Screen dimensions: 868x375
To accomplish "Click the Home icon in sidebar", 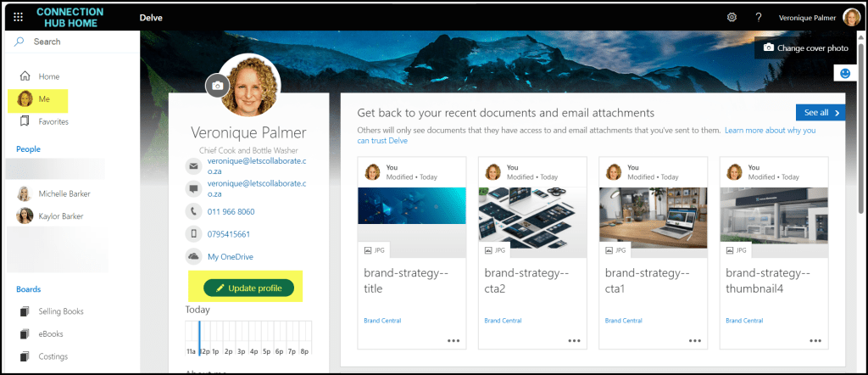I will 25,76.
